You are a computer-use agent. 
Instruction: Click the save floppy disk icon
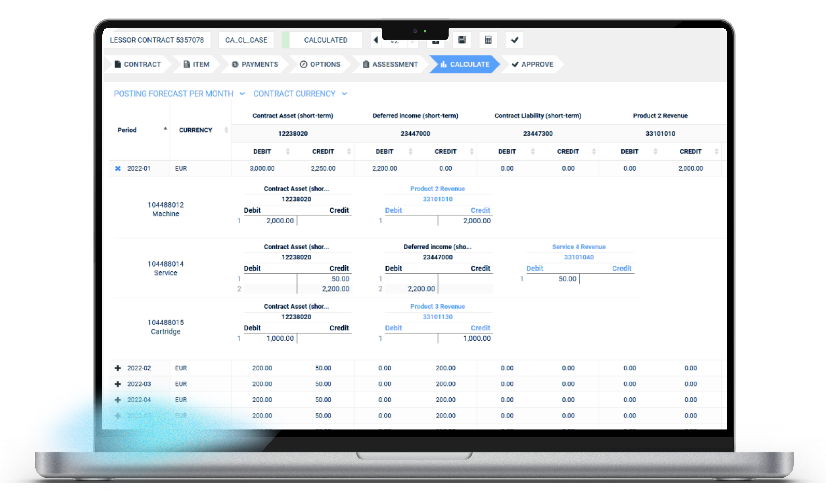pyautogui.click(x=462, y=40)
